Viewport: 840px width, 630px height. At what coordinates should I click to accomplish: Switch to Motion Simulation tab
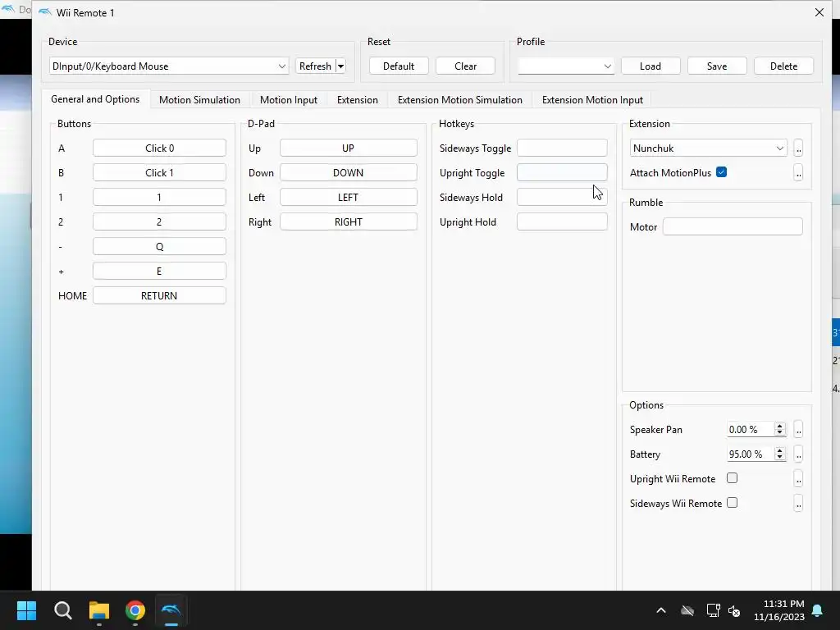199,99
